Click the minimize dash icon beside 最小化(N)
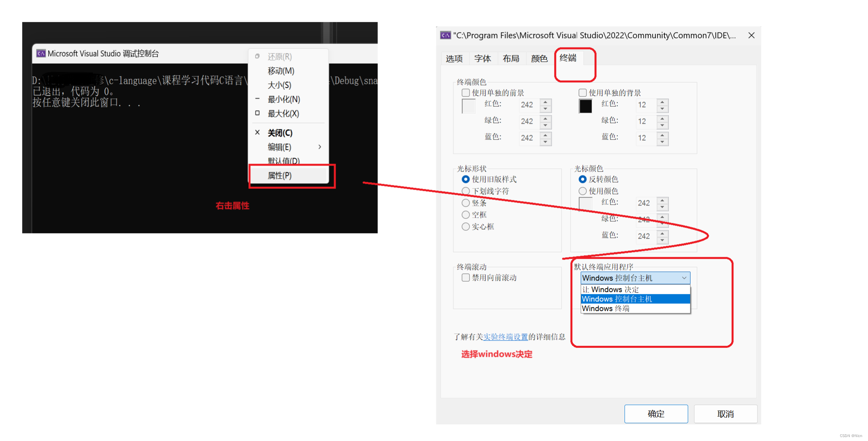868x441 pixels. pos(257,99)
